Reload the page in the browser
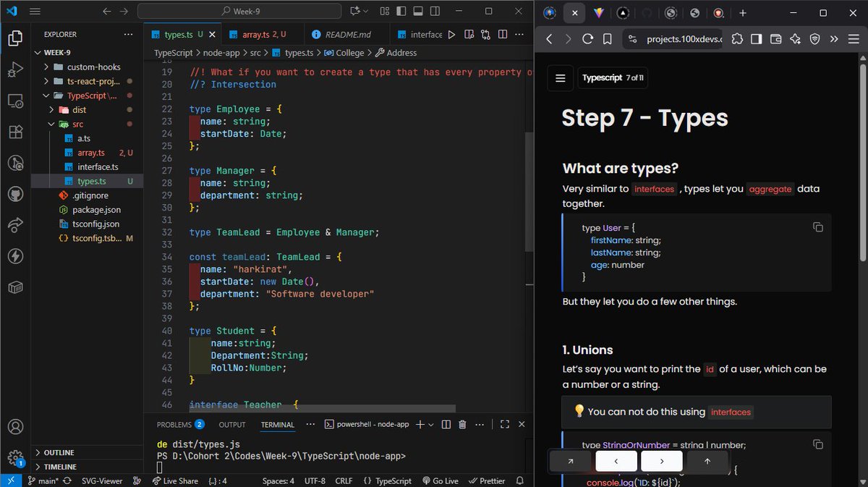This screenshot has height=487, width=868. pyautogui.click(x=587, y=39)
